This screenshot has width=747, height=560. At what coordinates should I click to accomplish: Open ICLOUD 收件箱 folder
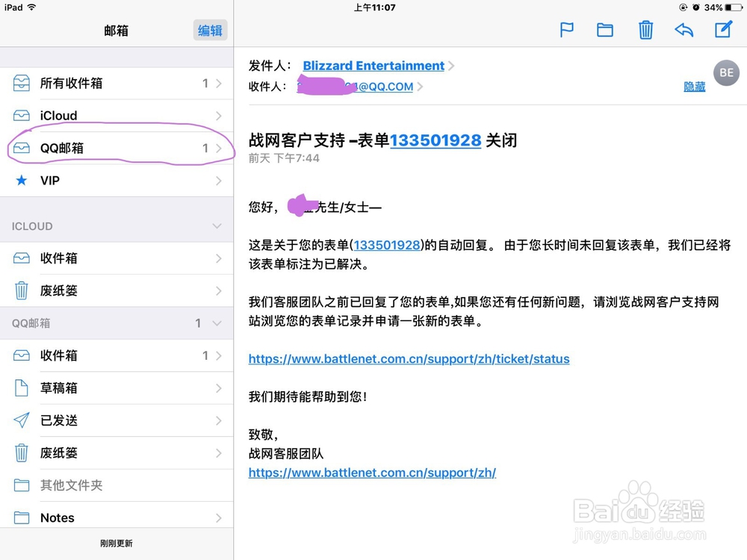pyautogui.click(x=117, y=258)
